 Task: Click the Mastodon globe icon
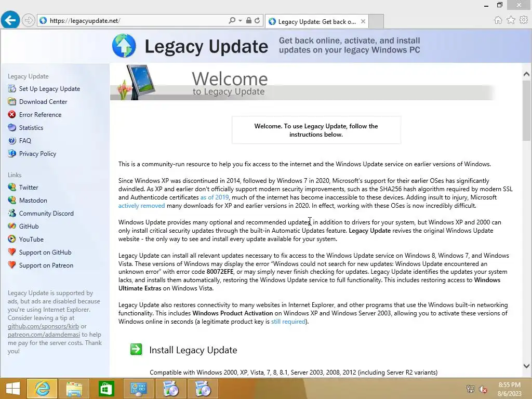tap(12, 200)
